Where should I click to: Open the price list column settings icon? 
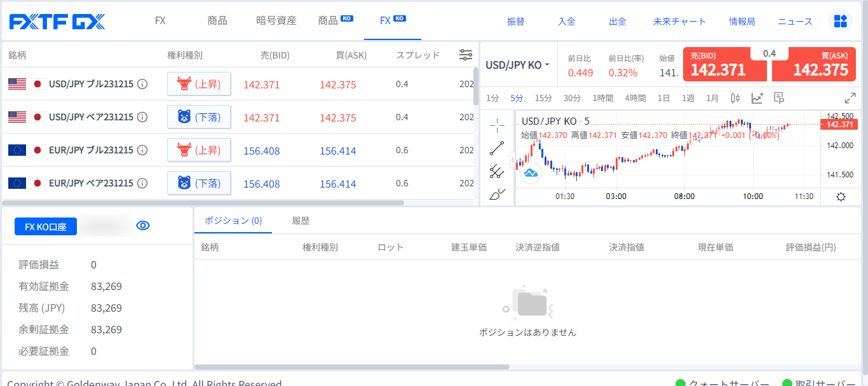(466, 55)
